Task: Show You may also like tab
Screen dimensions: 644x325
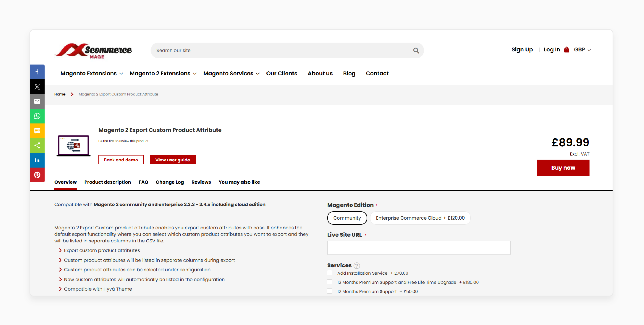Action: (239, 182)
